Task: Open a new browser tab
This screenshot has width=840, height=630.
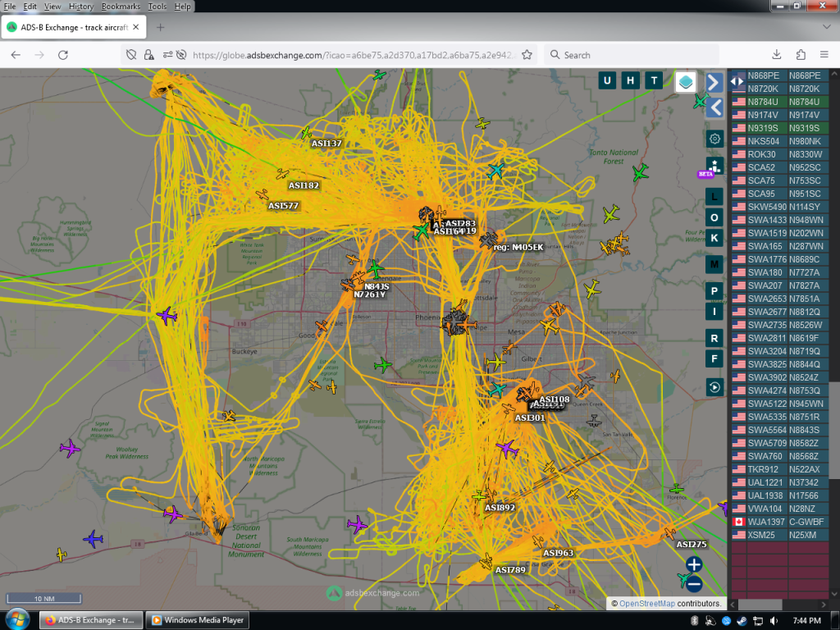Action: tap(160, 27)
